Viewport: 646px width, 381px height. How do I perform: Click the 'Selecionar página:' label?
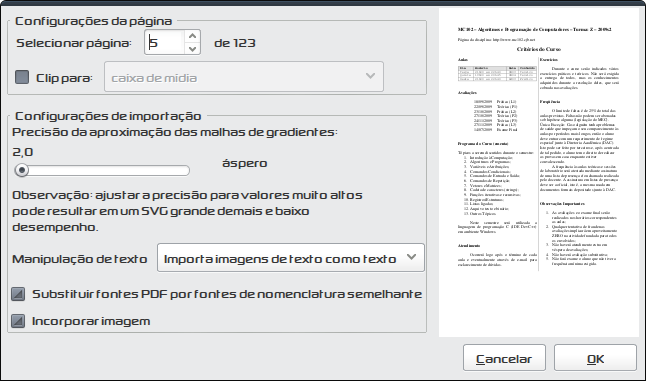pos(74,43)
